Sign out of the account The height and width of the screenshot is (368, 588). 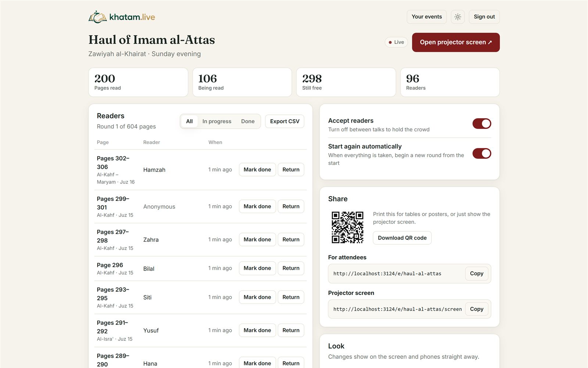click(x=484, y=17)
